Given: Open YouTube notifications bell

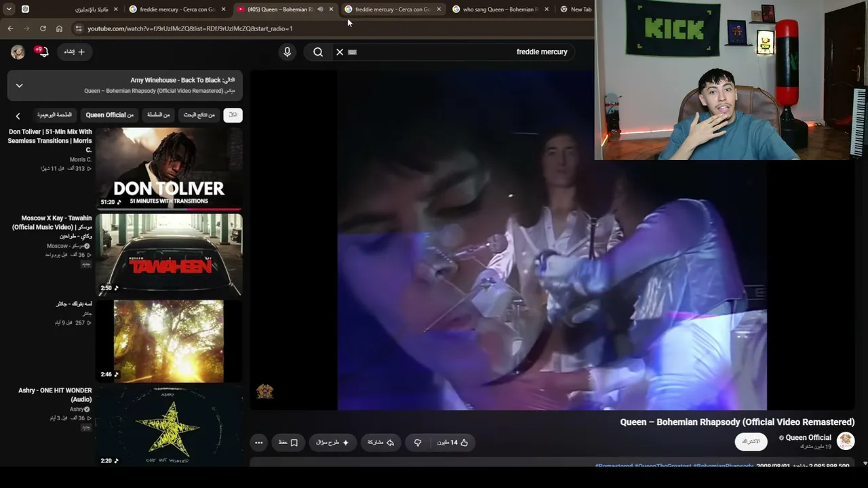Looking at the screenshot, I should [x=43, y=52].
